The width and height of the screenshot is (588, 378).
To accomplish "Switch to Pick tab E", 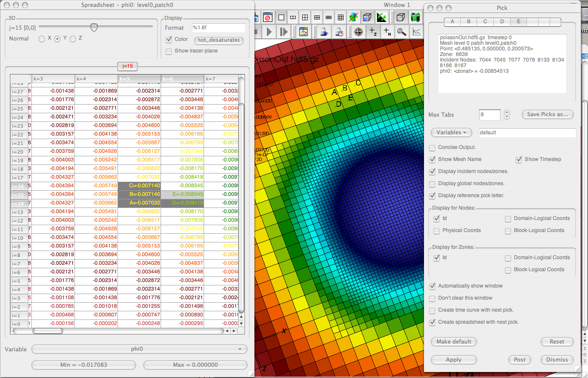I will (518, 22).
